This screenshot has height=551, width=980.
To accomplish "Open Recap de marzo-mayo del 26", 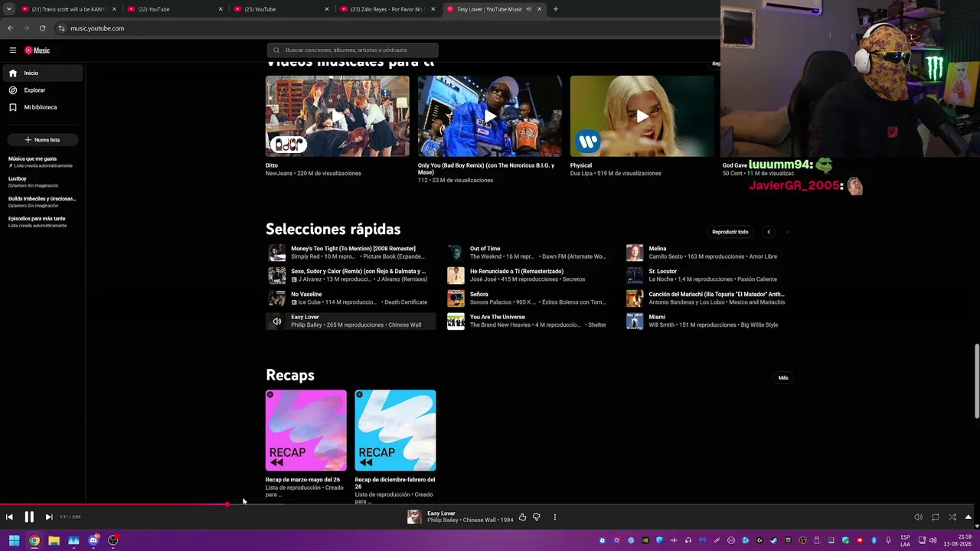I will click(306, 431).
